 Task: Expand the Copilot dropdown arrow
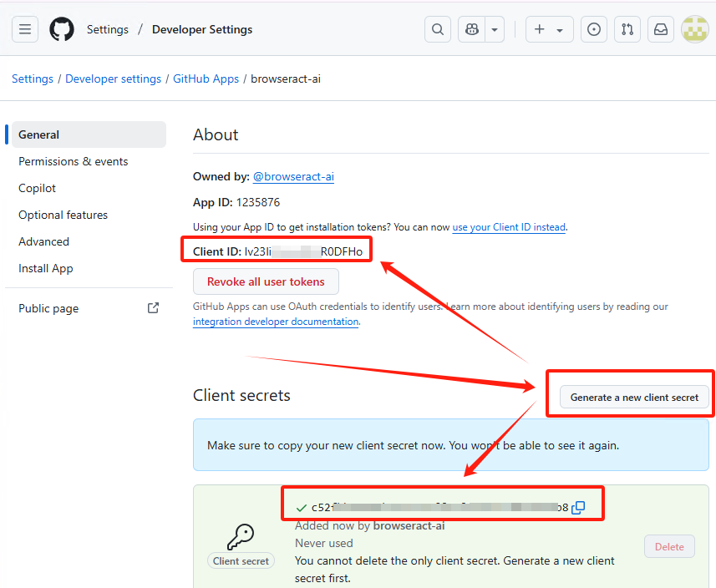[495, 29]
